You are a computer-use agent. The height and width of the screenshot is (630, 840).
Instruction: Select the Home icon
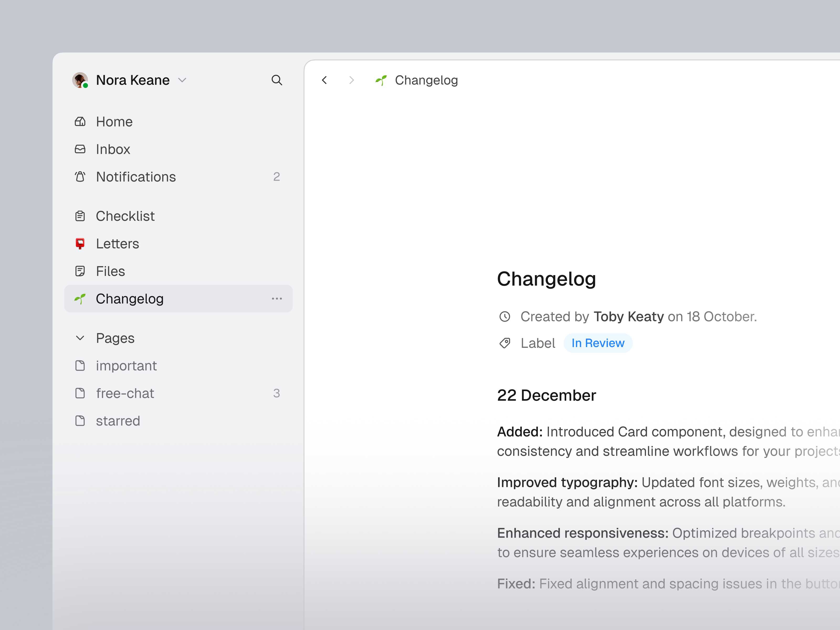click(x=80, y=122)
